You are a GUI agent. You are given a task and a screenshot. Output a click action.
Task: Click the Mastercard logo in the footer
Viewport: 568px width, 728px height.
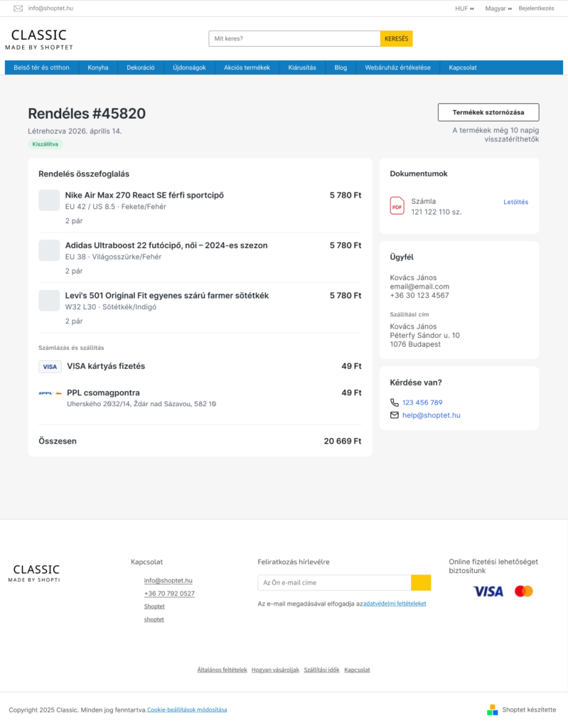524,591
